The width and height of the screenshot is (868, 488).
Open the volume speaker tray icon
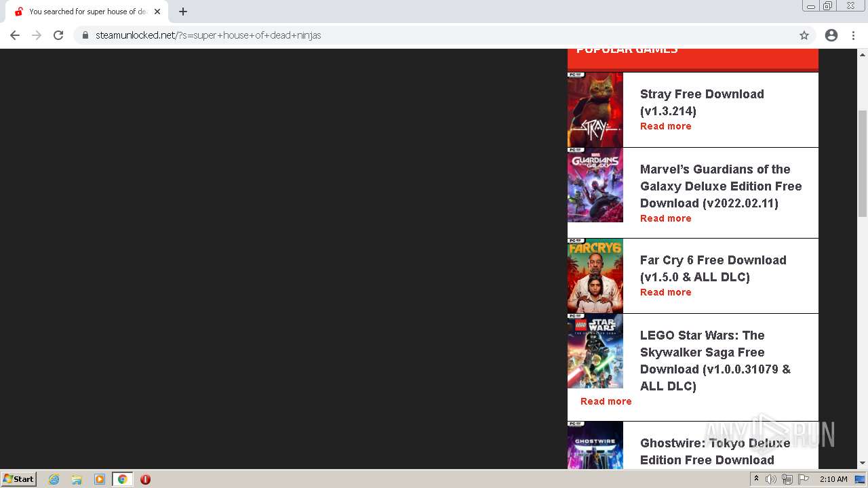[771, 479]
